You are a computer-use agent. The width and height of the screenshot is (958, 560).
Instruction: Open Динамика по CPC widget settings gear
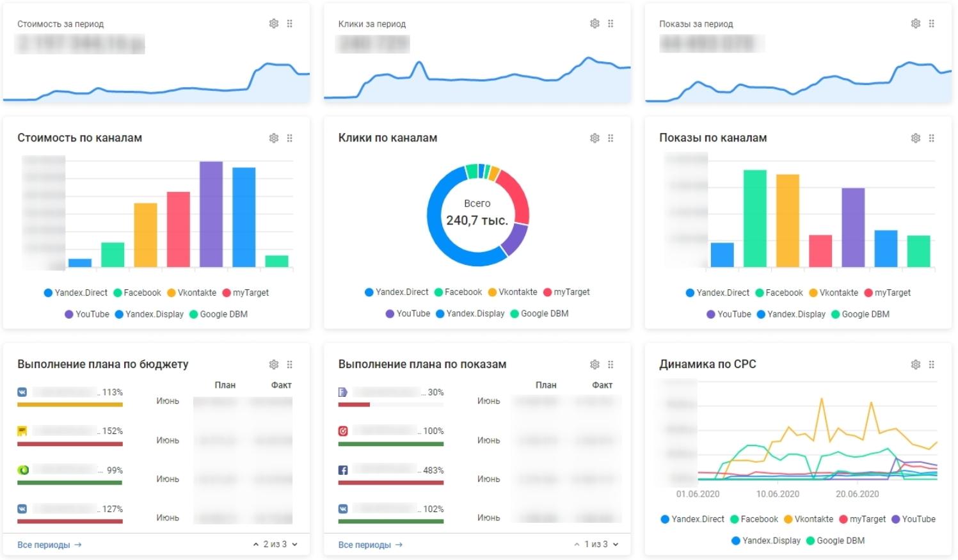pos(916,364)
